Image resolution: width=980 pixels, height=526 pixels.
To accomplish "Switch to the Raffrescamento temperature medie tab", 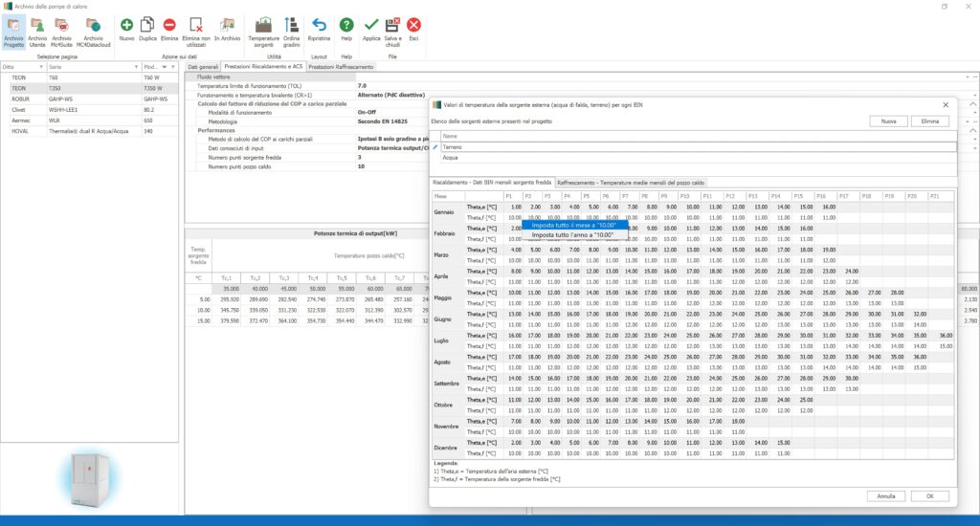I will [631, 182].
